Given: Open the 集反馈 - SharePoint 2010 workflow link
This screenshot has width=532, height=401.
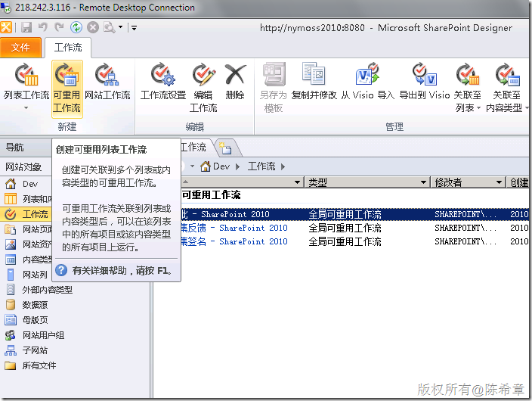Looking at the screenshot, I should [234, 228].
